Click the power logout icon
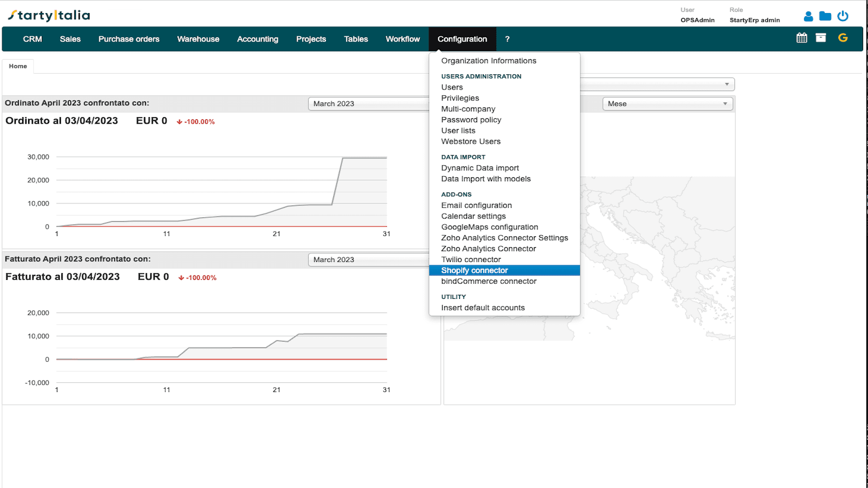The width and height of the screenshot is (868, 488). (843, 16)
